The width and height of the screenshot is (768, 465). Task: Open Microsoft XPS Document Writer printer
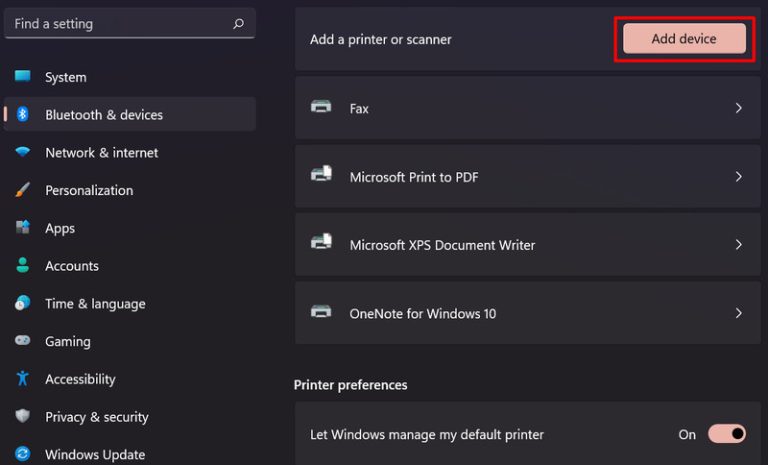tap(442, 245)
